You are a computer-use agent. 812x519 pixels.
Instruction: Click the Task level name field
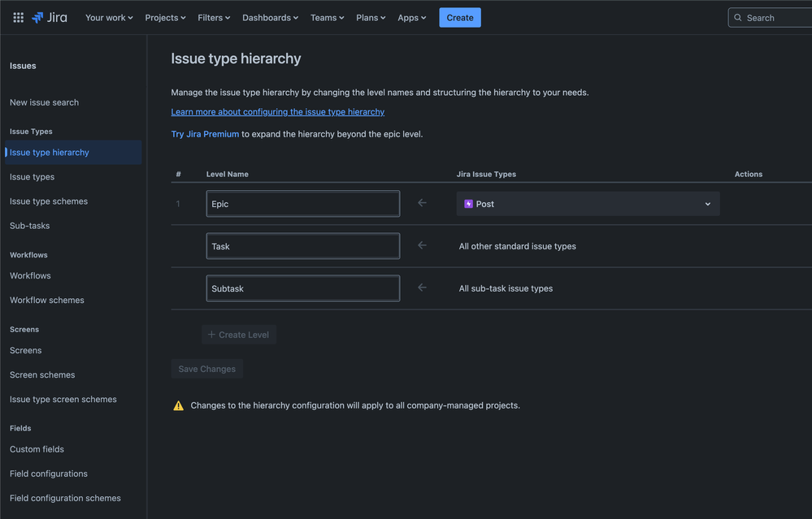[x=303, y=246]
